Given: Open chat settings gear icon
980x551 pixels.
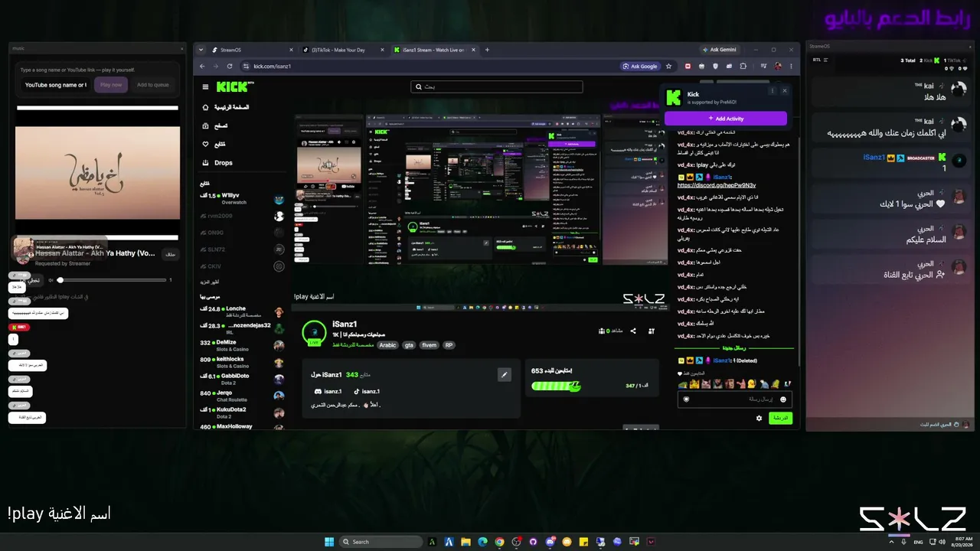Looking at the screenshot, I should (x=759, y=418).
